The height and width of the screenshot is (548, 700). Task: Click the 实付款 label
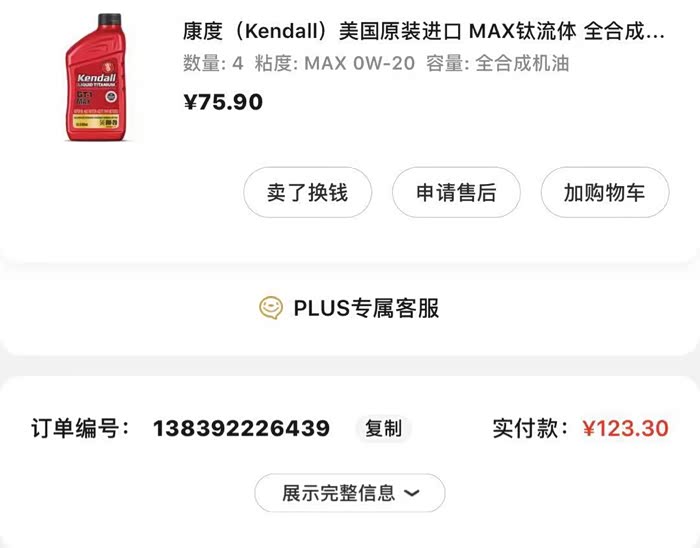[531, 428]
